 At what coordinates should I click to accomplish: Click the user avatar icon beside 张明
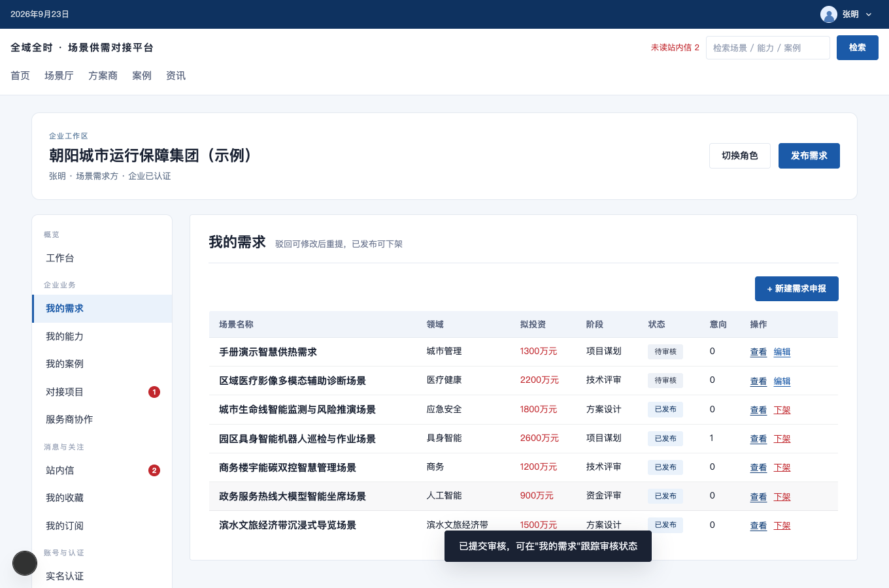point(829,14)
